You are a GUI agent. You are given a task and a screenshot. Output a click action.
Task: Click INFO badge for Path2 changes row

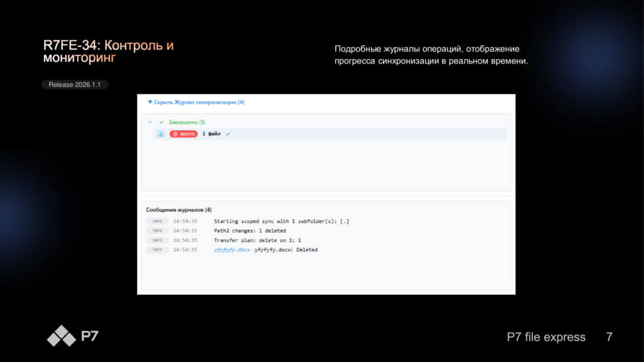tap(157, 231)
